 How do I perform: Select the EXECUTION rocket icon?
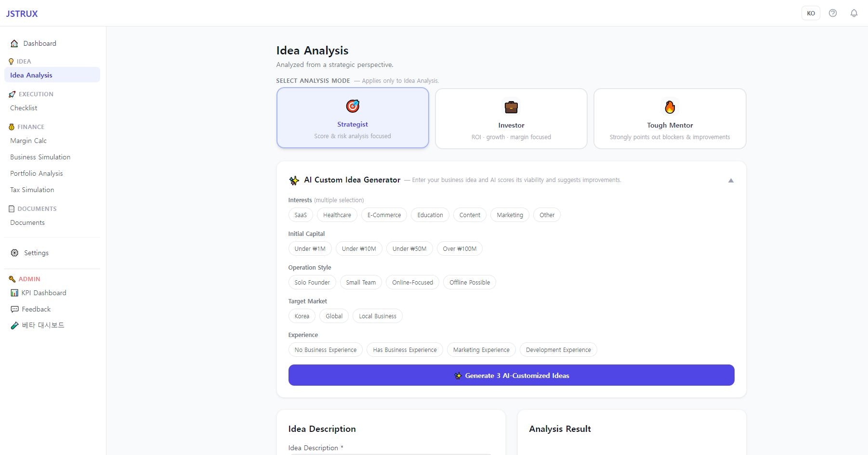point(11,94)
